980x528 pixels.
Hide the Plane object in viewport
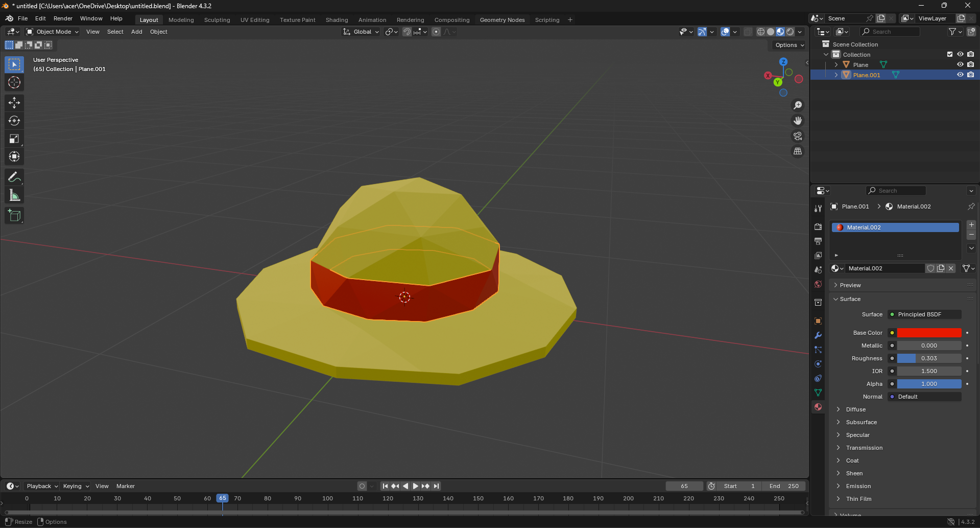[x=960, y=64]
